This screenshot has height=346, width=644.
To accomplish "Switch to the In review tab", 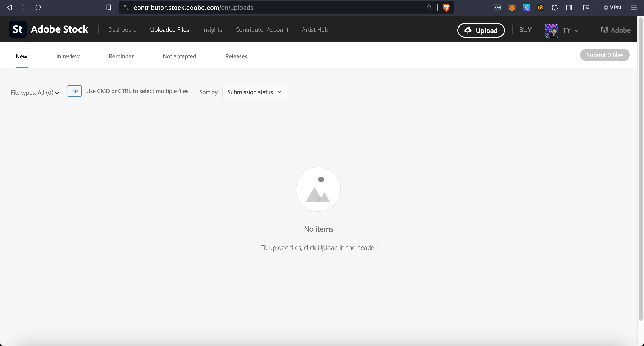I will point(68,56).
